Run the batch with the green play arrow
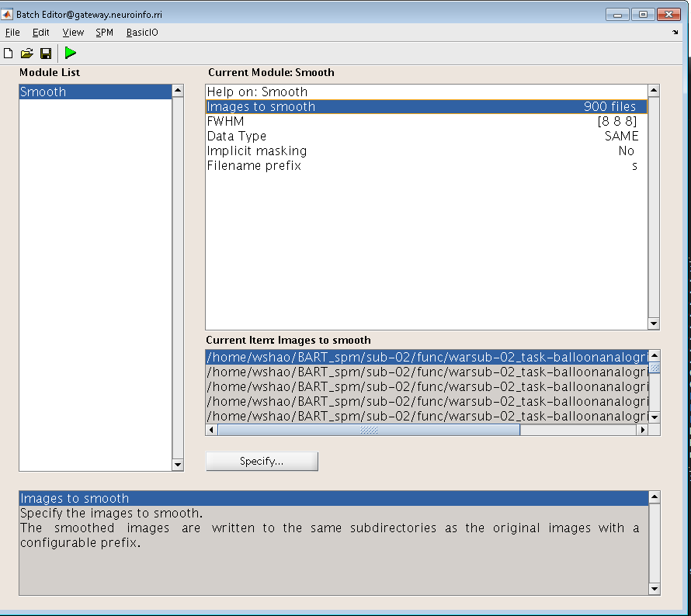The image size is (691, 616). (x=70, y=53)
